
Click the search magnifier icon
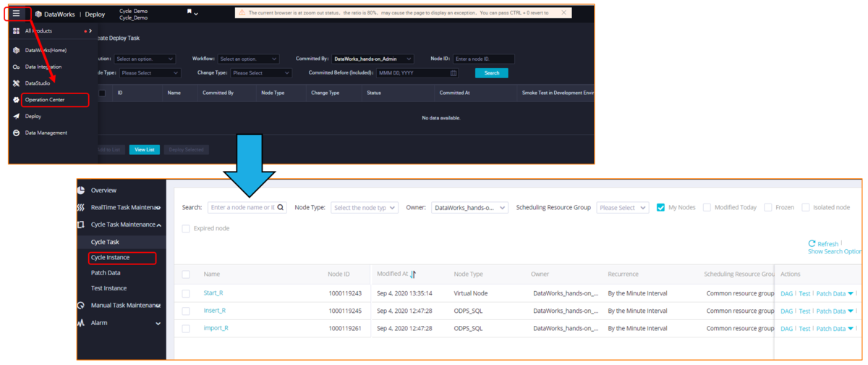coord(281,207)
